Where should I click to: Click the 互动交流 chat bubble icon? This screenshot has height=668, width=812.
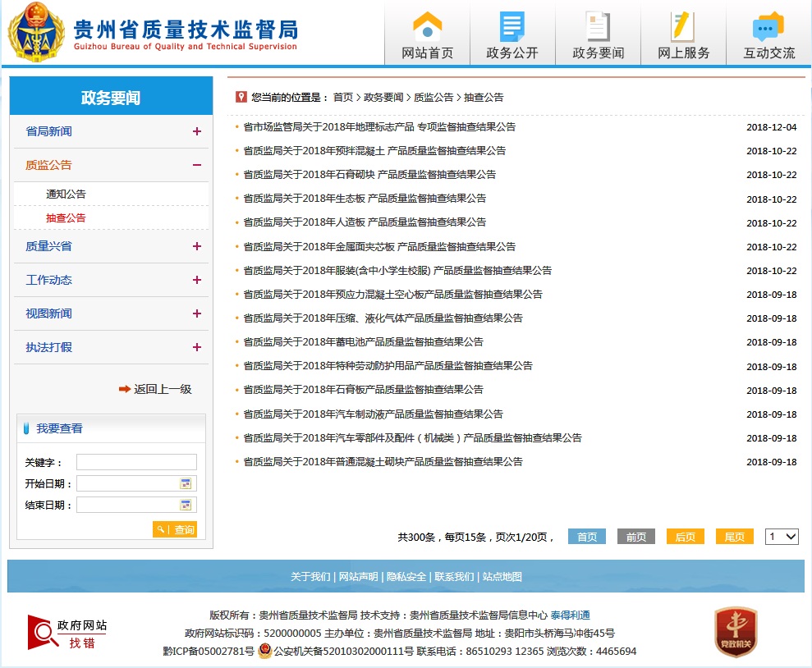pyautogui.click(x=768, y=26)
